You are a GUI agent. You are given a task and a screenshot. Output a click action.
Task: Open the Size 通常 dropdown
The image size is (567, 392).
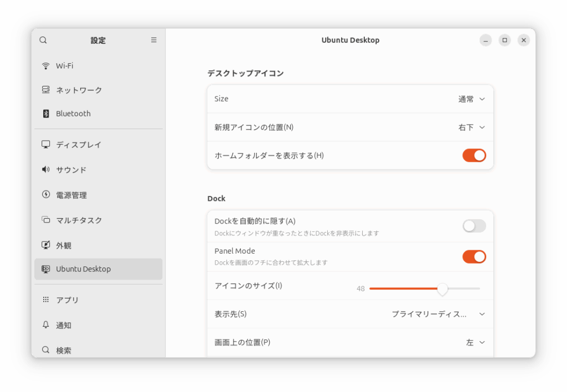point(472,99)
